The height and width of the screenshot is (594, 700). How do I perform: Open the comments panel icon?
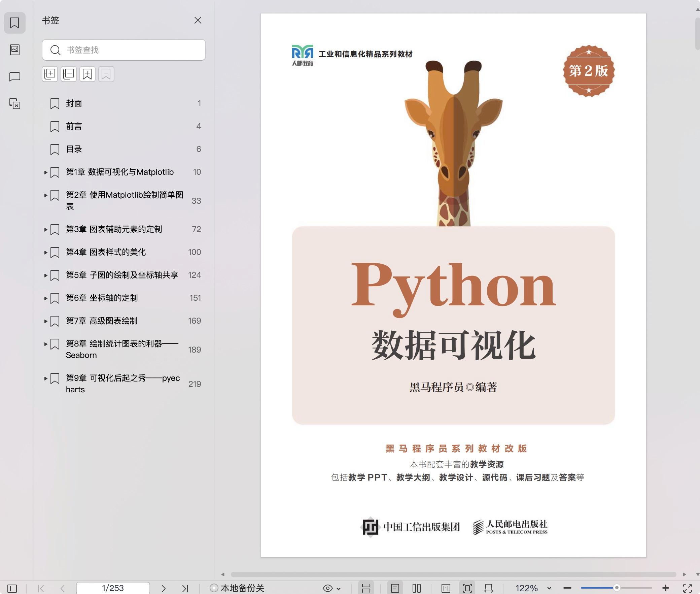[15, 77]
